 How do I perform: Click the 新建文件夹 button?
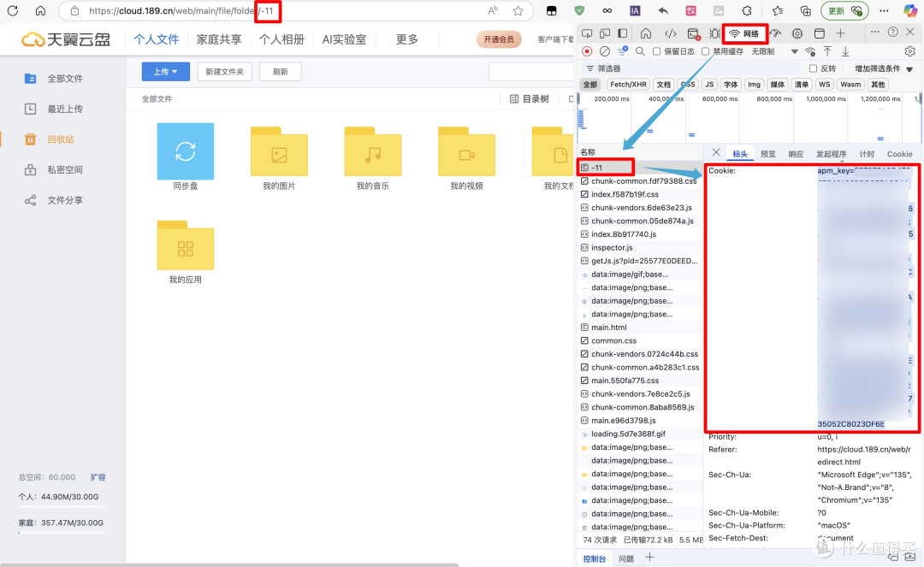(224, 71)
